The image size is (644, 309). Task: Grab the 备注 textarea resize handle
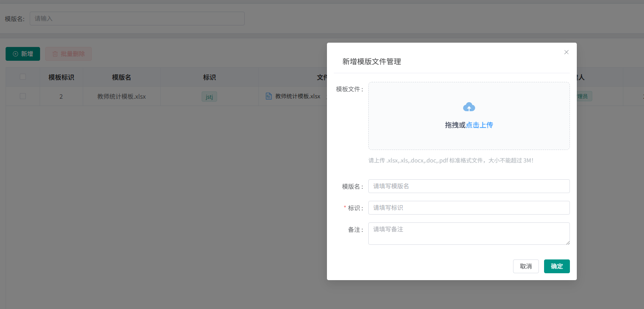click(567, 243)
